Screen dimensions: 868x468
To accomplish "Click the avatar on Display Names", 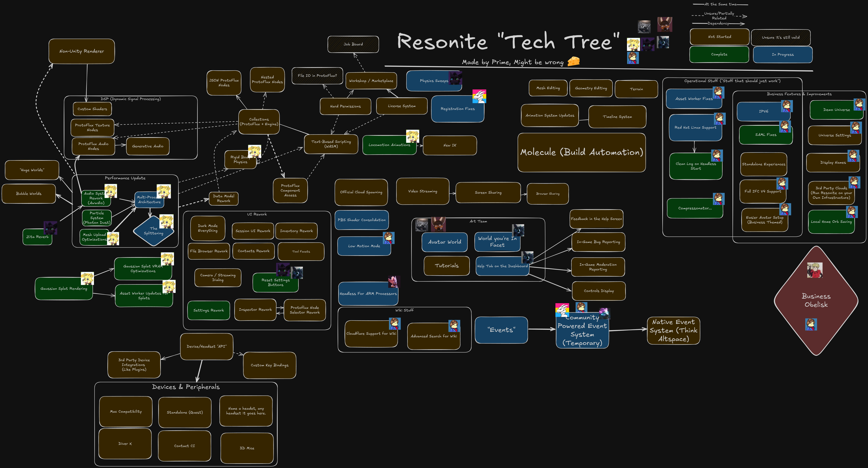I will pyautogui.click(x=853, y=156).
